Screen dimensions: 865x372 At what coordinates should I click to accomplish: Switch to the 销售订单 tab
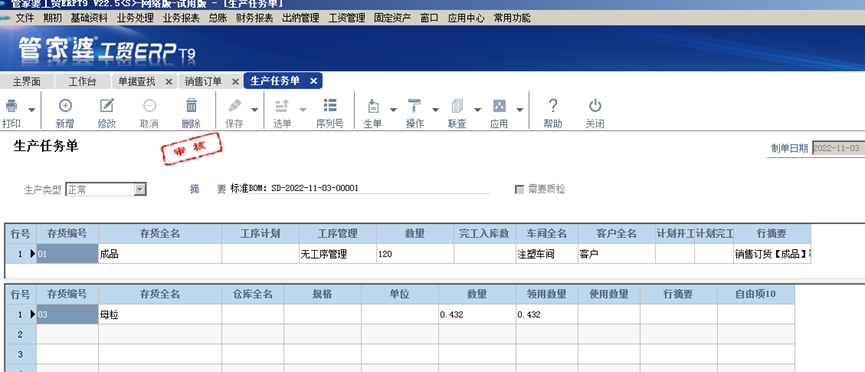coord(203,82)
